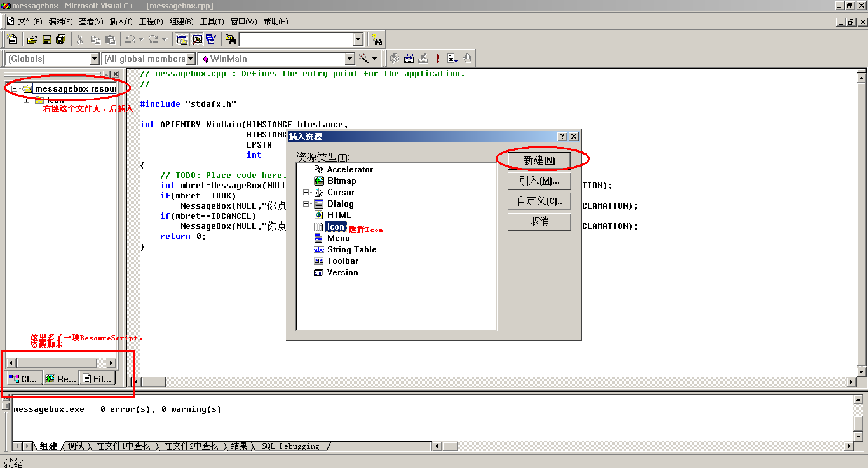Open the 编辑(E) menu
The width and height of the screenshot is (868, 468).
[x=60, y=22]
